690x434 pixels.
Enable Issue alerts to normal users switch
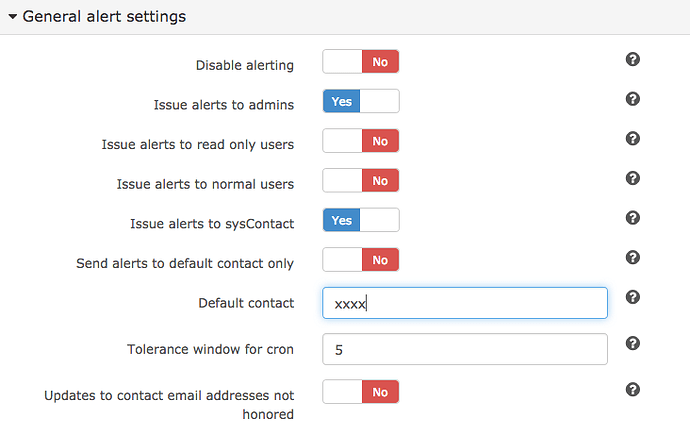click(x=361, y=180)
